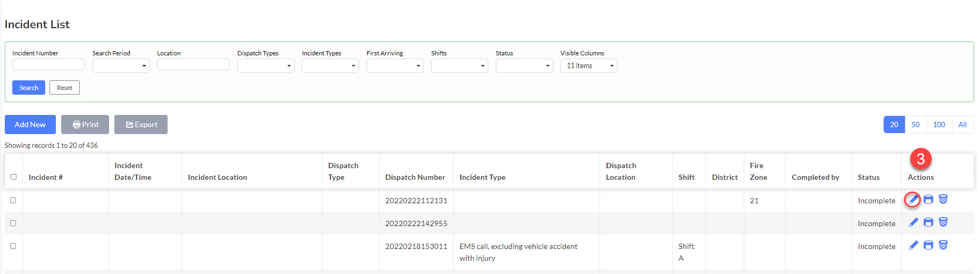Print incident 20220222112131 via printer icon
The width and height of the screenshot is (980, 274).
(928, 200)
